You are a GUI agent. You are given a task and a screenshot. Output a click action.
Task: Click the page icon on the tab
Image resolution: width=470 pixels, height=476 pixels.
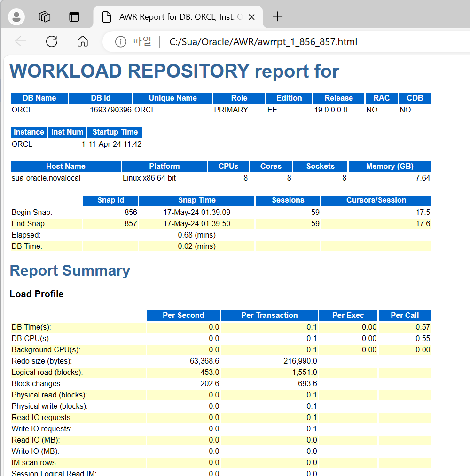point(107,17)
